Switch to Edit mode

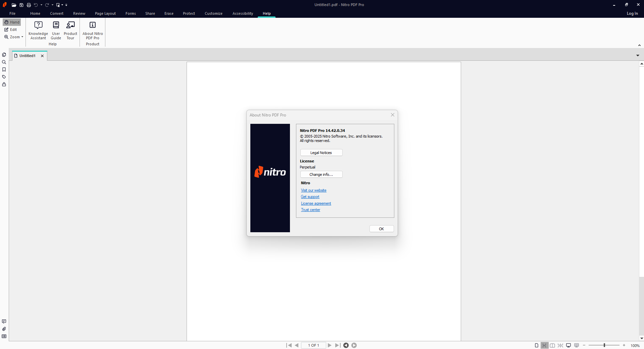click(x=11, y=30)
